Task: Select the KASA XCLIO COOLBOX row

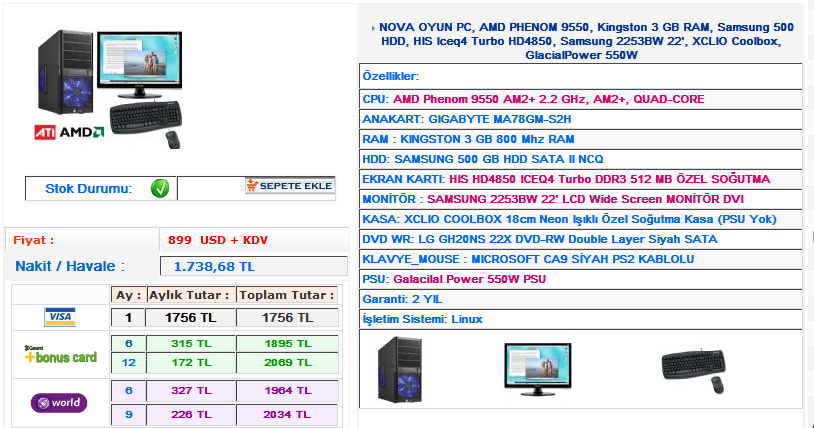Action: (580, 219)
